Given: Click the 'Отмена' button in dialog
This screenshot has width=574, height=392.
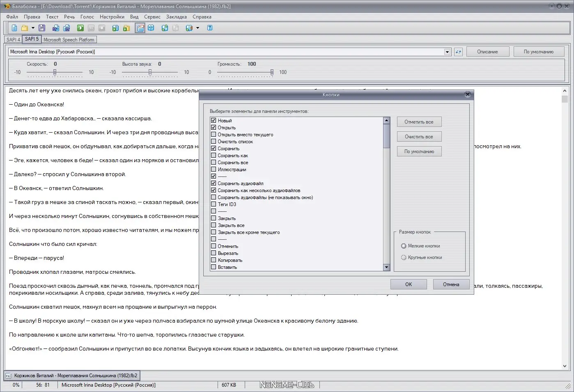Looking at the screenshot, I should (451, 284).
